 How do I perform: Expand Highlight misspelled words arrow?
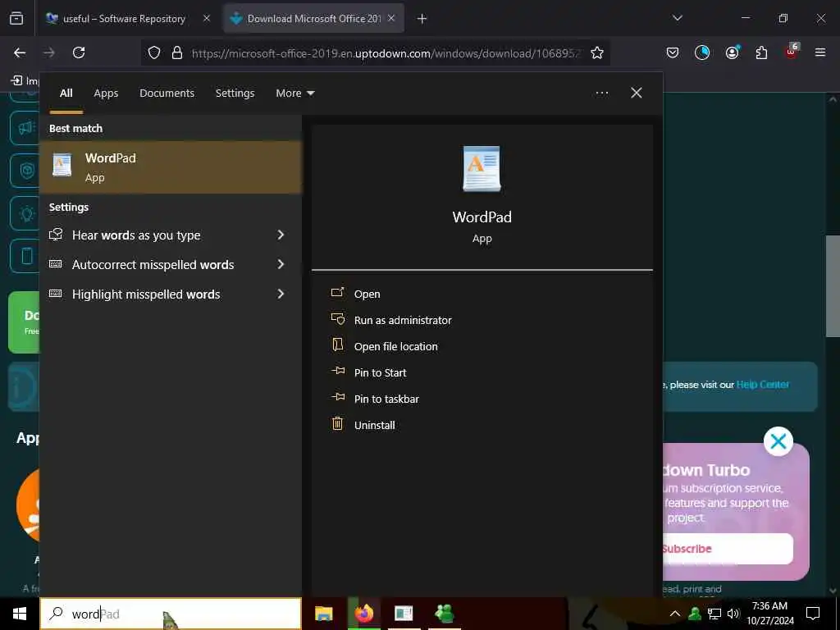pyautogui.click(x=281, y=294)
